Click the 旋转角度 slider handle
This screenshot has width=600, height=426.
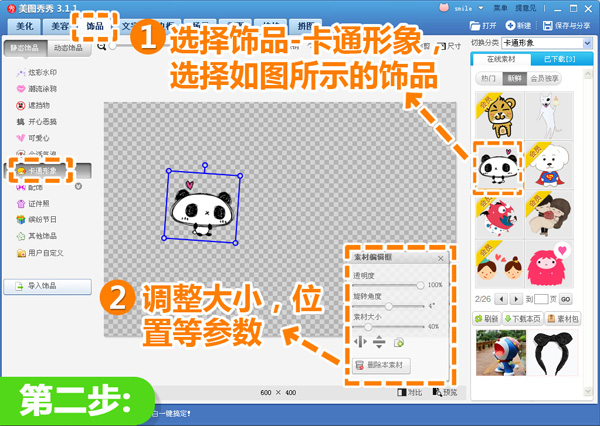pyautogui.click(x=389, y=306)
